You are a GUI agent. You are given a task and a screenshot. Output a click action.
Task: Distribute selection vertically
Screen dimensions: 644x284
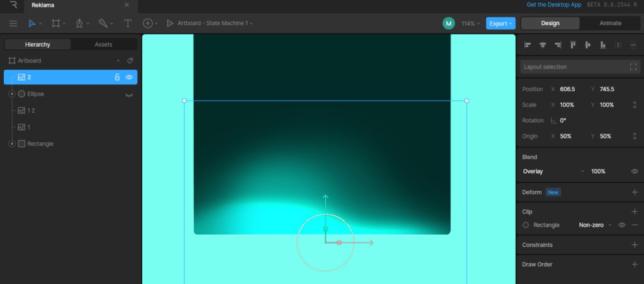click(633, 45)
